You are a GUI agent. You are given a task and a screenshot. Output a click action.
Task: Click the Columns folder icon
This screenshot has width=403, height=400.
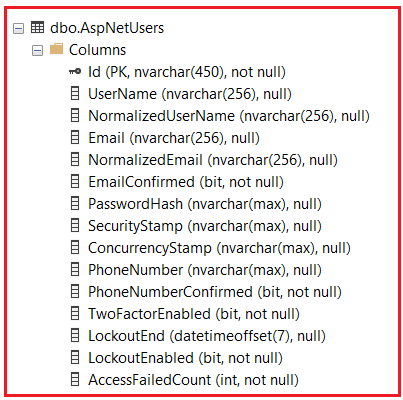pyautogui.click(x=56, y=49)
